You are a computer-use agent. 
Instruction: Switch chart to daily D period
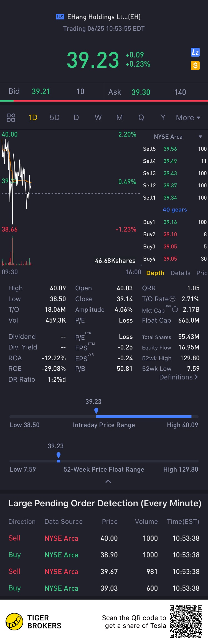pyautogui.click(x=76, y=117)
